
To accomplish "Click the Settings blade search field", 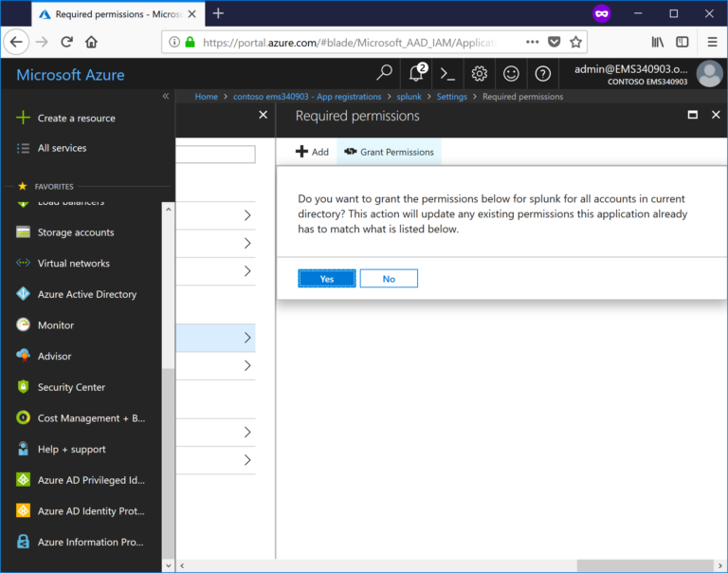I will (215, 155).
